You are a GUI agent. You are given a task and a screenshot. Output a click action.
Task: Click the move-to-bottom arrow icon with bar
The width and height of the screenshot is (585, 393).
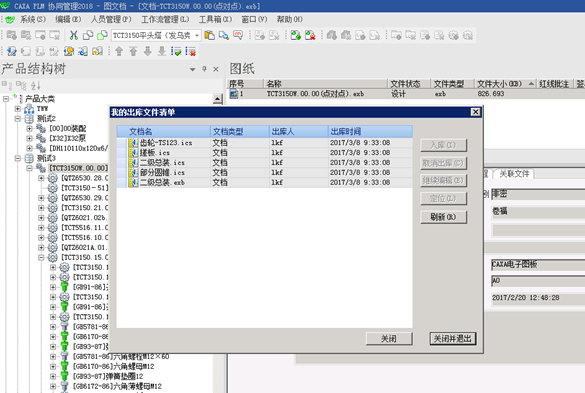coord(162,51)
